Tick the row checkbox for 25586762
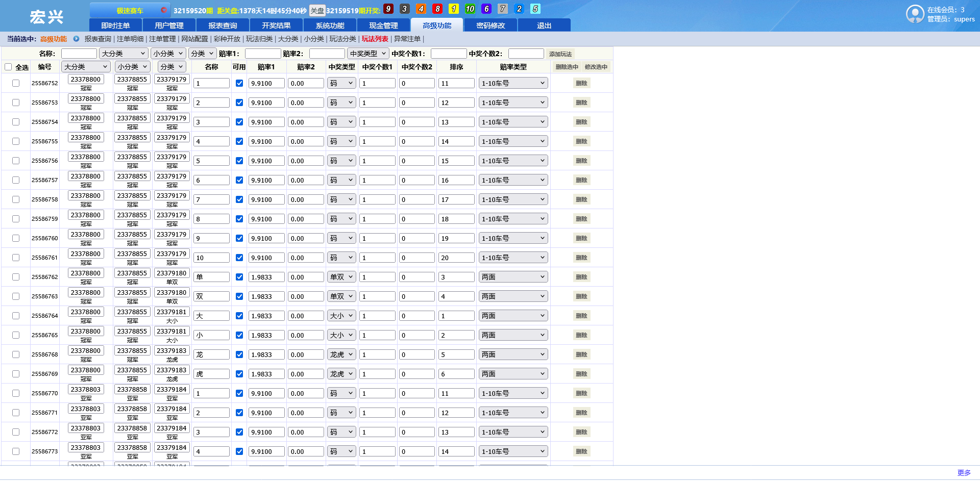The image size is (980, 483). (16, 277)
